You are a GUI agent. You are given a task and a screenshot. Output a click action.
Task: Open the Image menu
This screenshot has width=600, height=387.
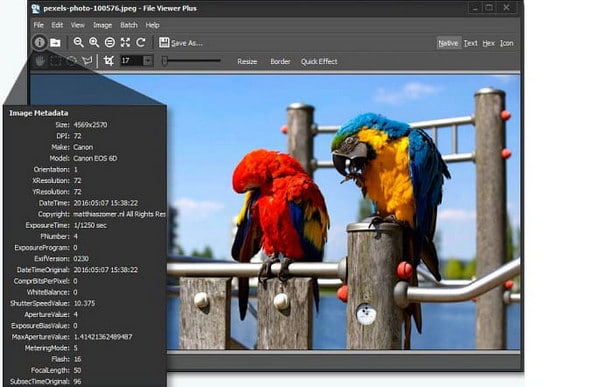[x=103, y=25]
